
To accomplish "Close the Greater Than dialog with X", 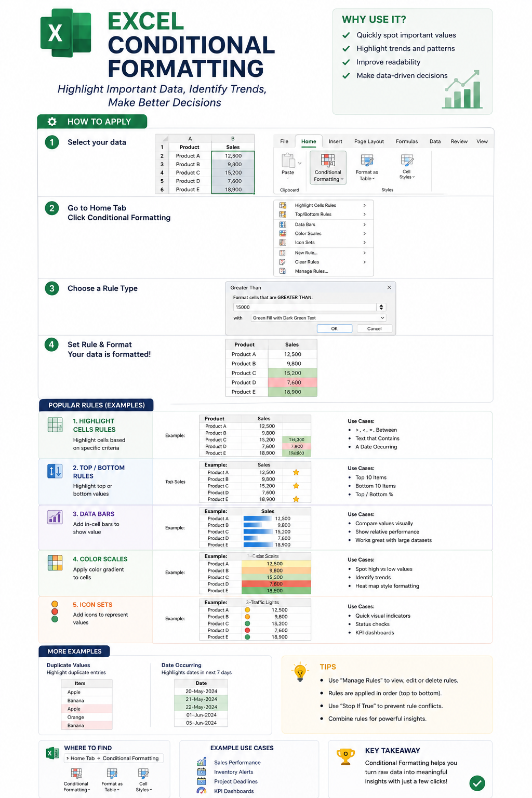I will pos(389,287).
